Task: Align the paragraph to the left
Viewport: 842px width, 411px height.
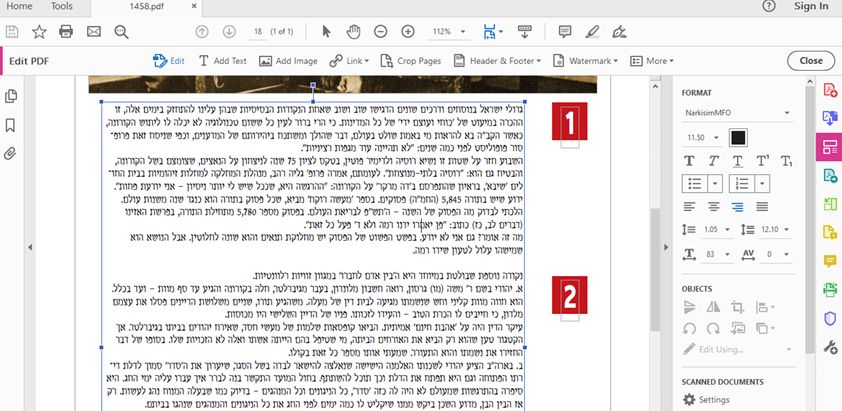Action: [689, 206]
